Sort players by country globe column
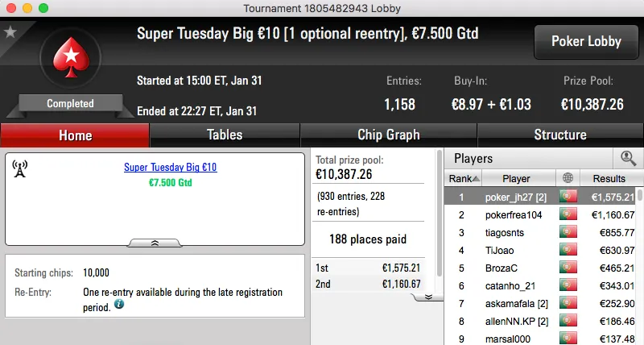Image resolution: width=644 pixels, height=345 pixels. [569, 178]
